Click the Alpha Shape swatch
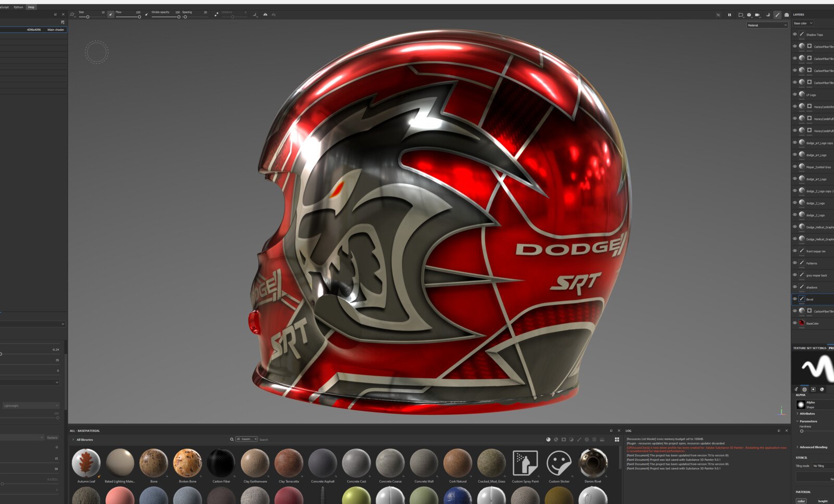This screenshot has height=504, width=834. pos(801,404)
